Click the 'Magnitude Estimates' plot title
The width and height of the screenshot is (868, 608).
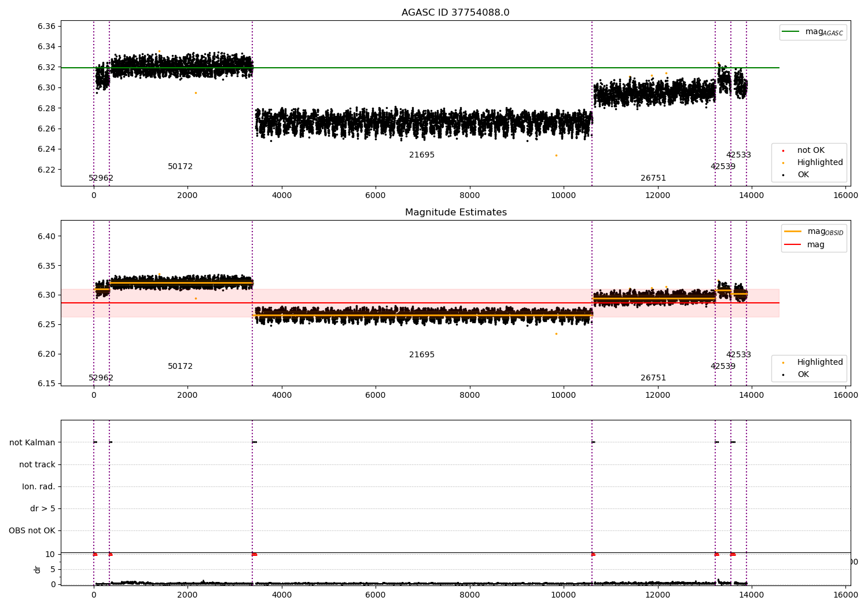pyautogui.click(x=455, y=213)
